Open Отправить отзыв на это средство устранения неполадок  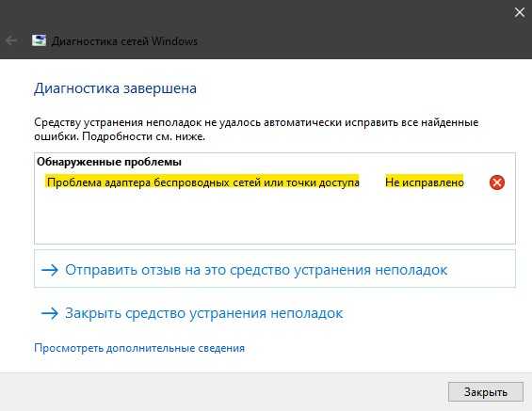275,269
